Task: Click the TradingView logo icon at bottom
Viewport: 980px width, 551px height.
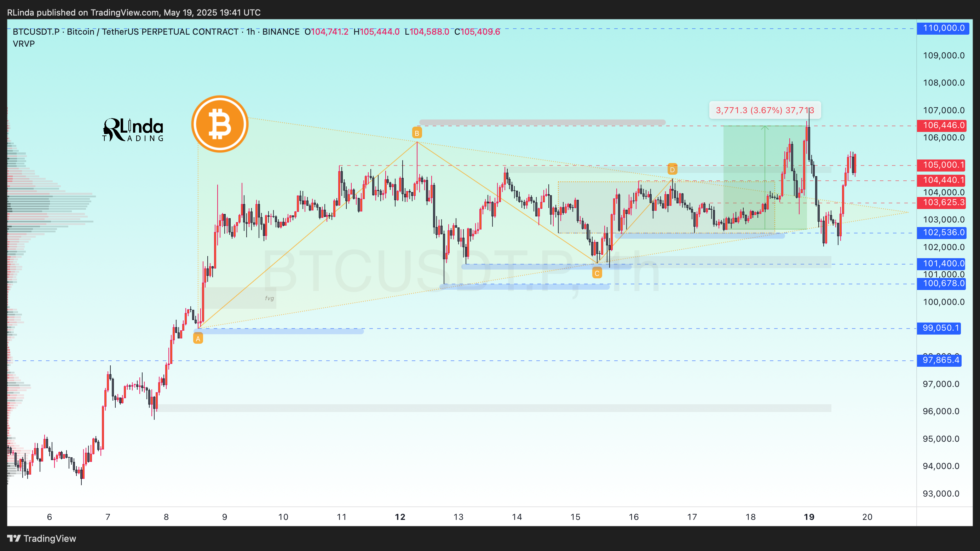Action: pyautogui.click(x=14, y=539)
